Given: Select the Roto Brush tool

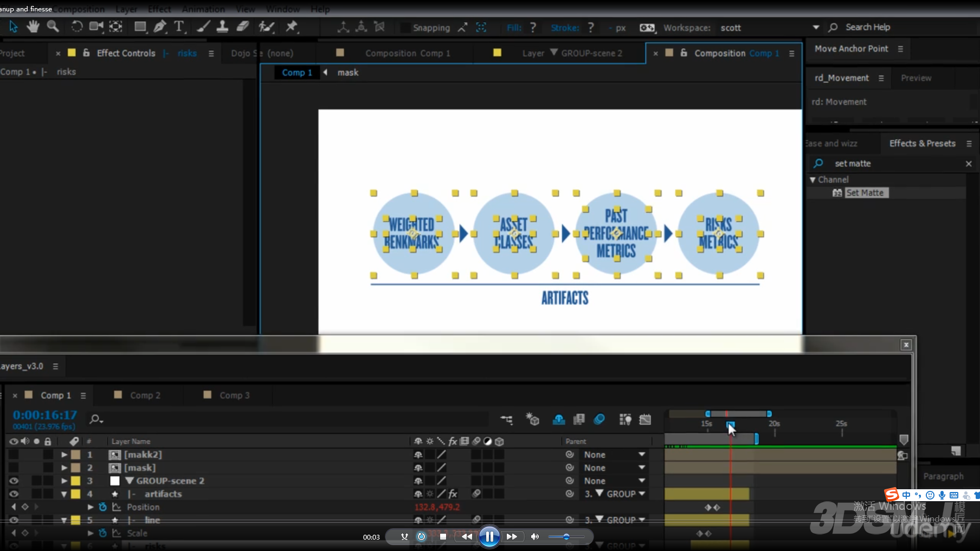Looking at the screenshot, I should coord(266,27).
